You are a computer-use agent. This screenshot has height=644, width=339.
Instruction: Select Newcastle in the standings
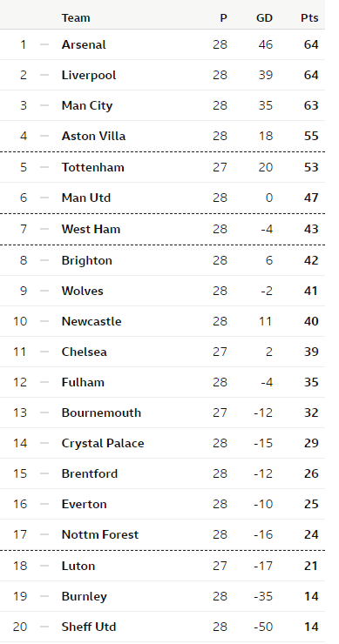92,321
